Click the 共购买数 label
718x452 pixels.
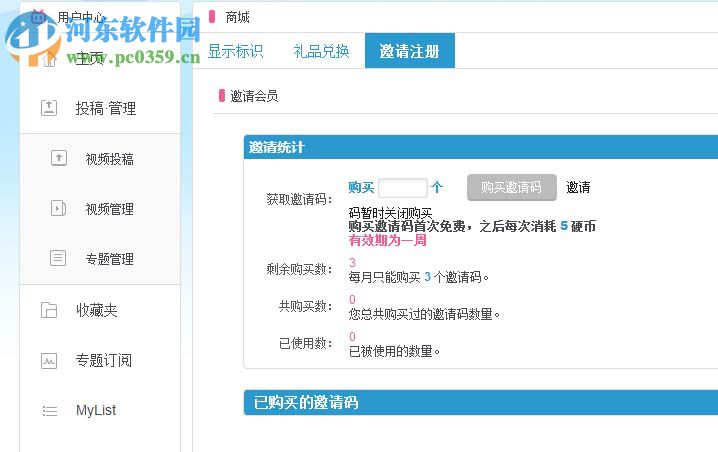tap(305, 306)
